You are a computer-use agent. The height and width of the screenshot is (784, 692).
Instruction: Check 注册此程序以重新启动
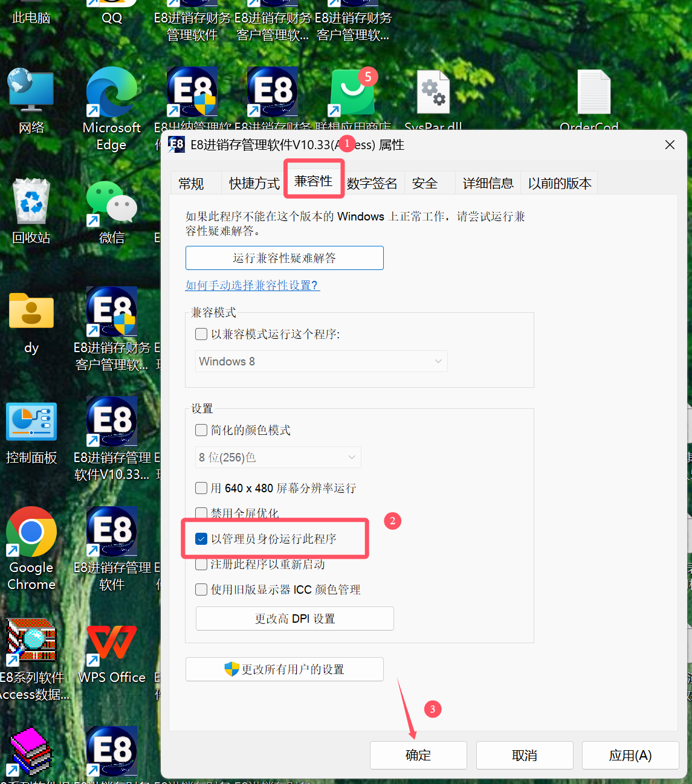pos(201,564)
